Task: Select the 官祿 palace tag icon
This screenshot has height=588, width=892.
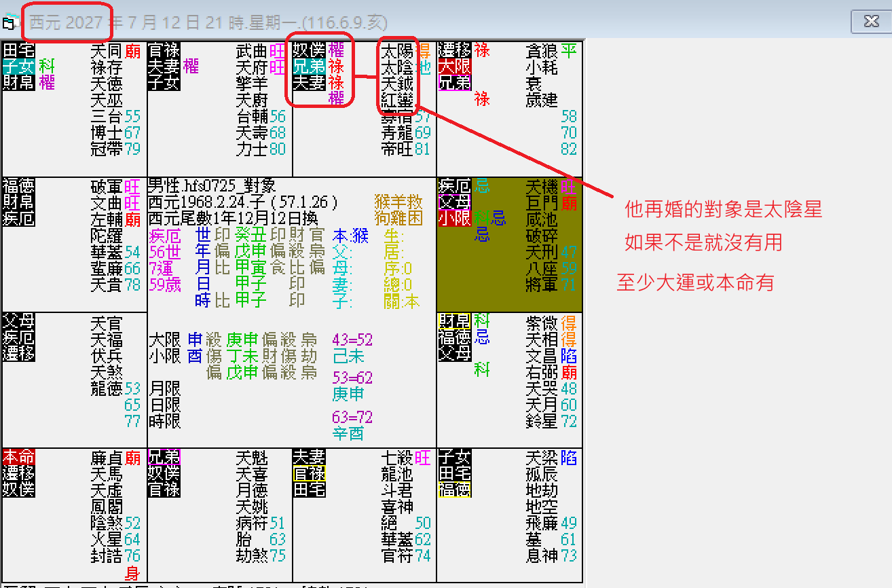Action: 163,52
